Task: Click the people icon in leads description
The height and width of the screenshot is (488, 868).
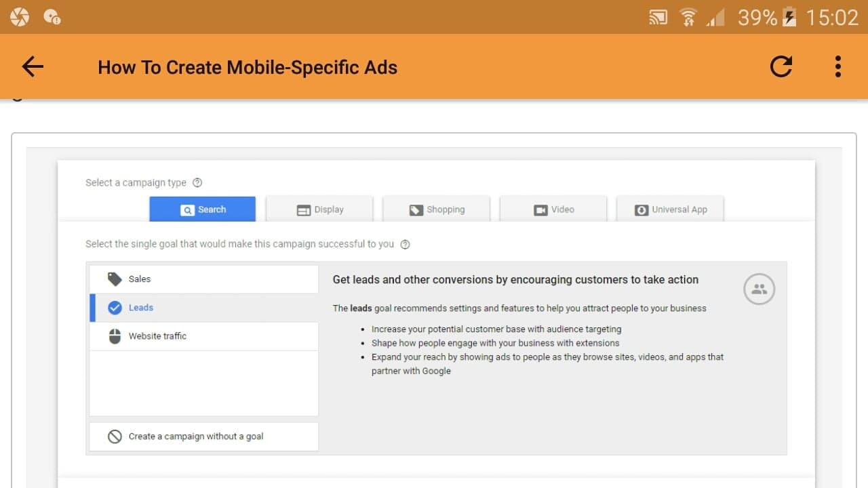Action: pos(759,289)
